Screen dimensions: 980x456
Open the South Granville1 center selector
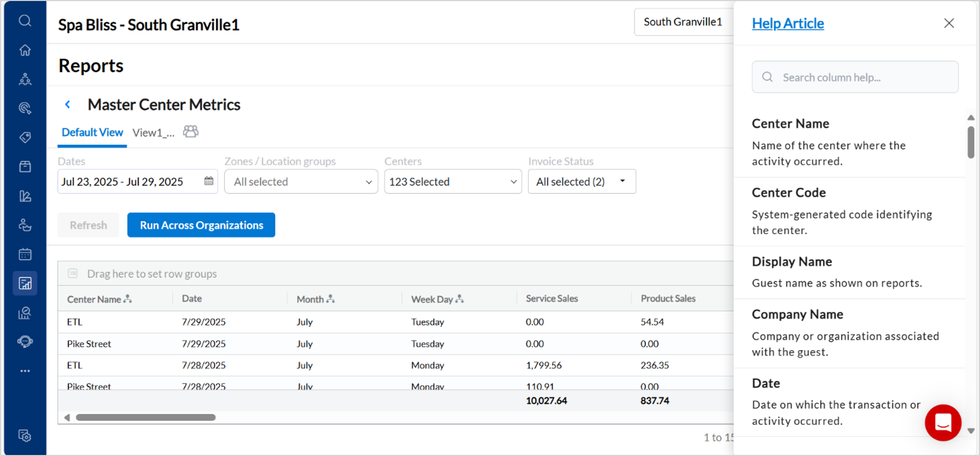[684, 22]
